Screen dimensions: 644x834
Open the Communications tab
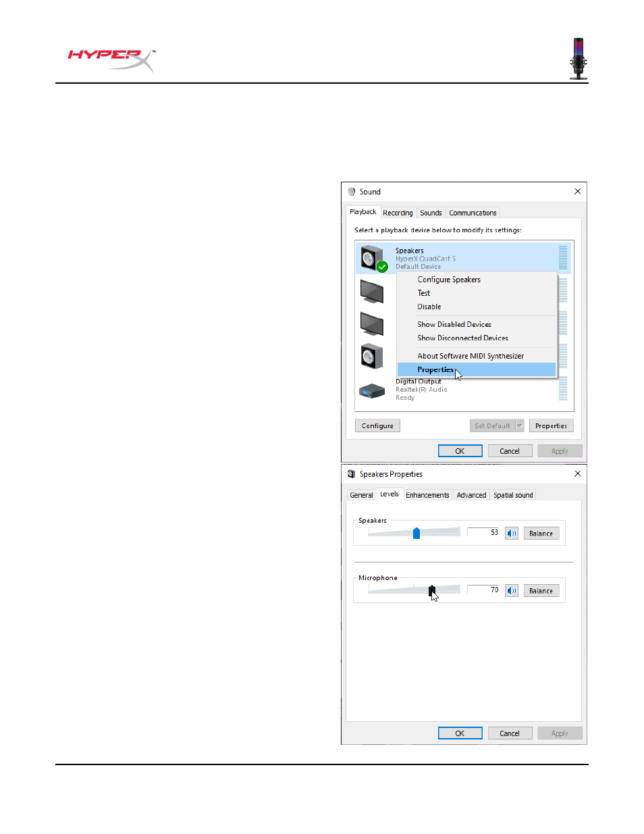(473, 213)
